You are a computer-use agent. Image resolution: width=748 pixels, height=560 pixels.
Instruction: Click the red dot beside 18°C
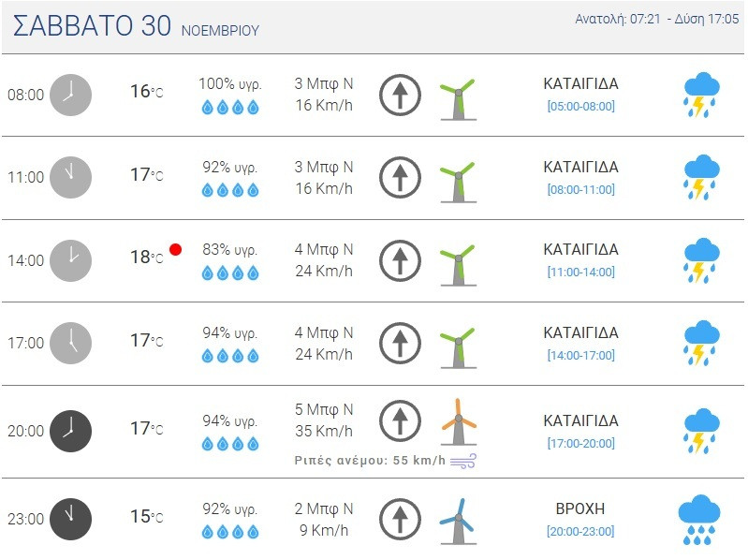click(x=175, y=250)
